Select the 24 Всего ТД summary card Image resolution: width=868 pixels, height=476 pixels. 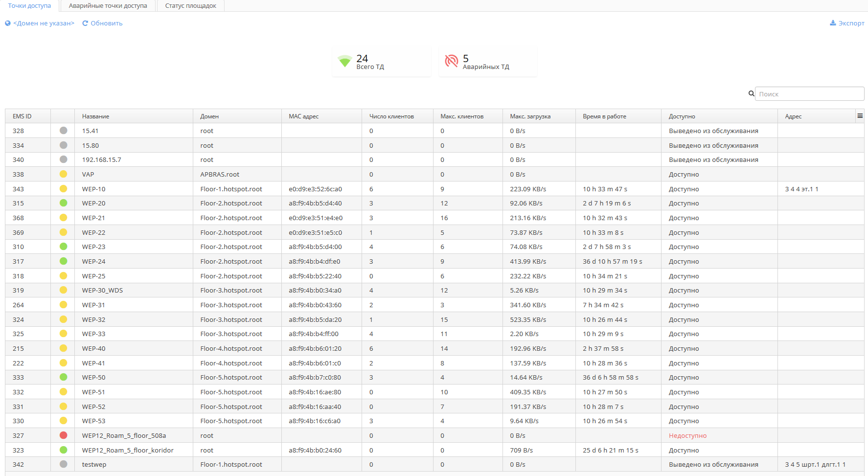(382, 62)
